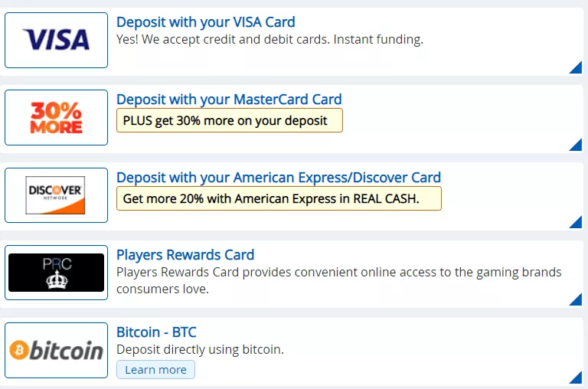Open Deposit with your MasterCard Card link
Screen dimensions: 588x389
coord(229,100)
